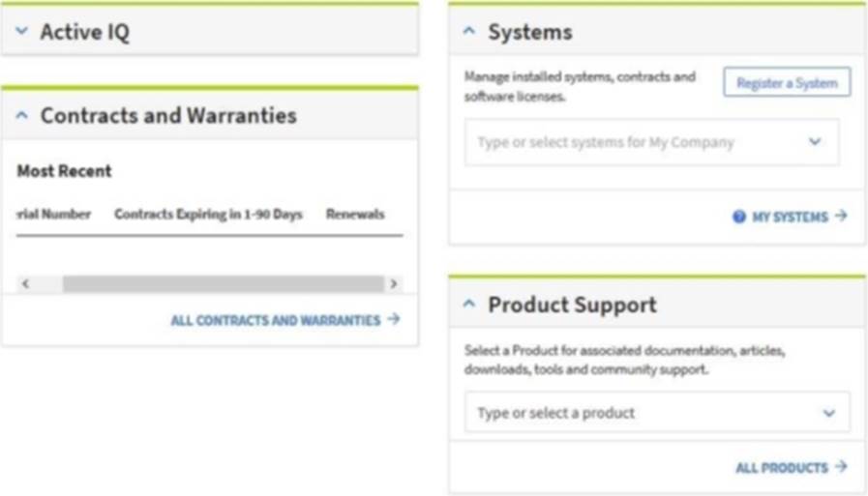
Task: Sort by Contracts Expiring in 1-90 Days
Action: pyautogui.click(x=208, y=215)
